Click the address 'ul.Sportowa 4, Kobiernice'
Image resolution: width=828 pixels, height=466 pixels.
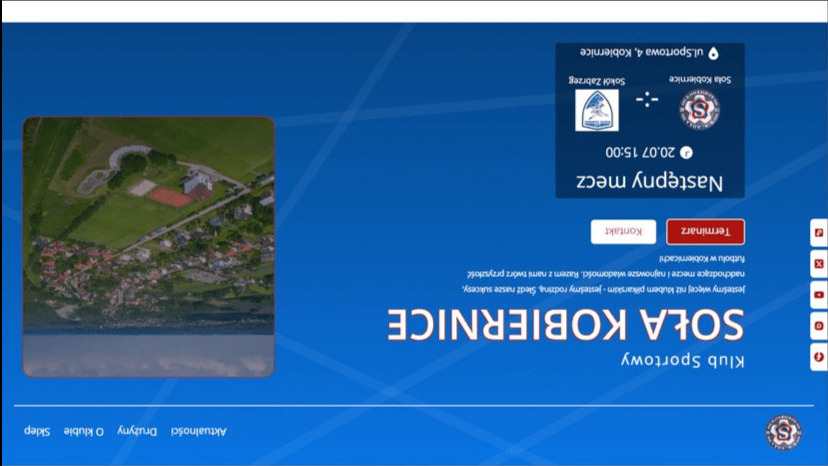point(642,52)
